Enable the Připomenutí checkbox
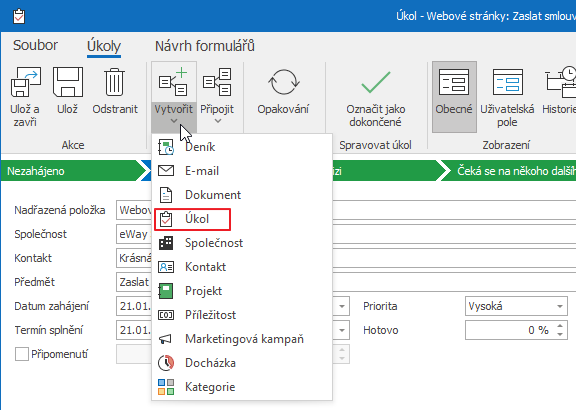Image resolution: width=576 pixels, height=410 pixels. (22, 354)
